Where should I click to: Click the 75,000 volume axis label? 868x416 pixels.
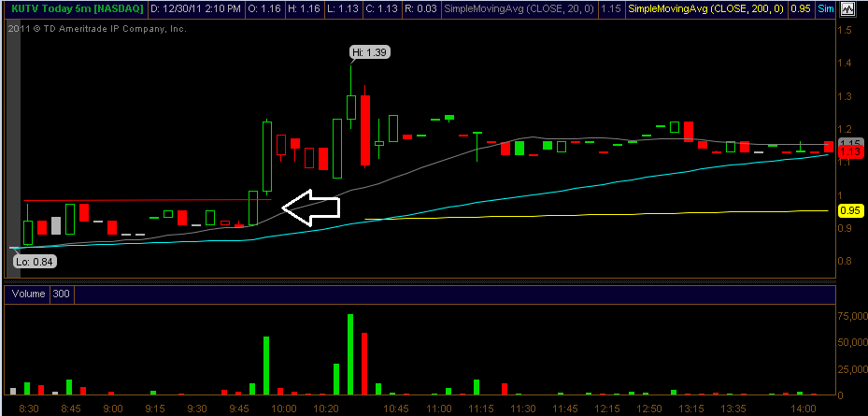(851, 316)
